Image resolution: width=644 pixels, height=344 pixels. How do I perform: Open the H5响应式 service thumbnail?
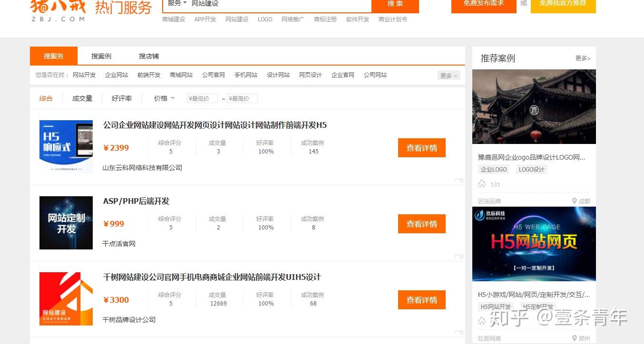click(66, 147)
